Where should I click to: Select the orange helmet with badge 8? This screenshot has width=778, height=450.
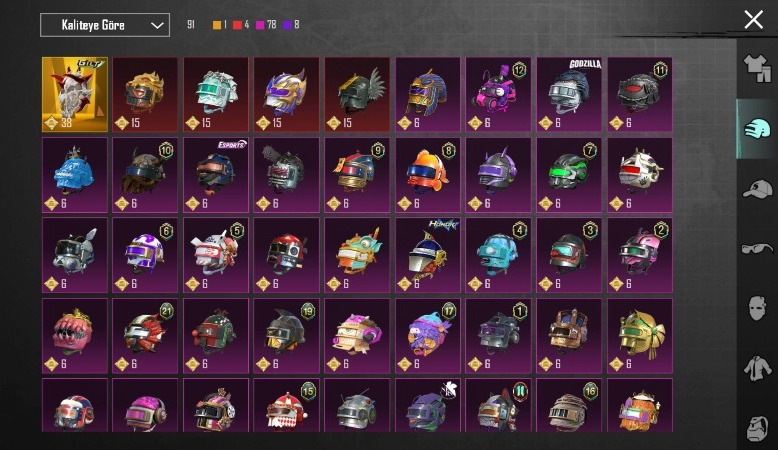click(x=428, y=175)
